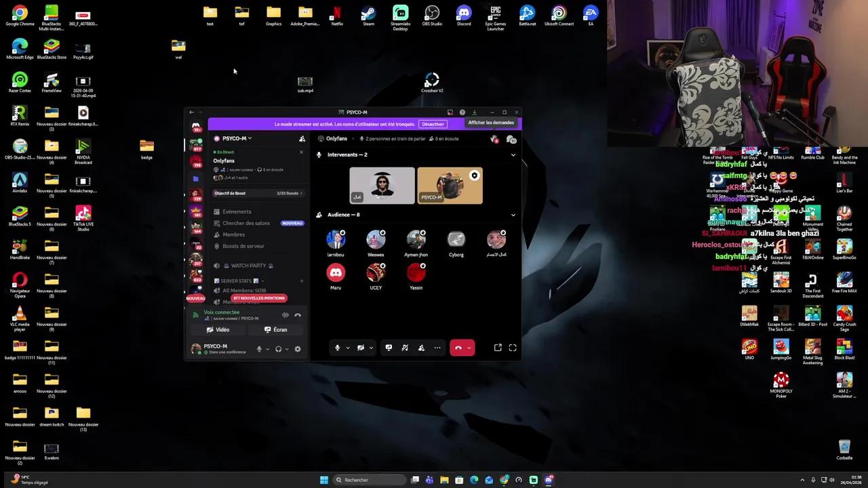The width and height of the screenshot is (868, 488).
Task: Open the Membres section in the sidebar
Action: [x=233, y=234]
